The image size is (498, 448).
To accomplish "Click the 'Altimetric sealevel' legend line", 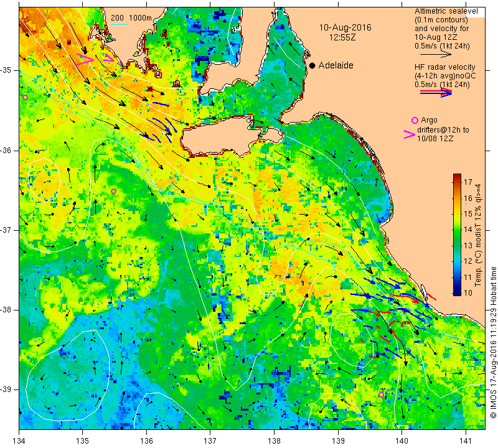I will tap(446, 11).
